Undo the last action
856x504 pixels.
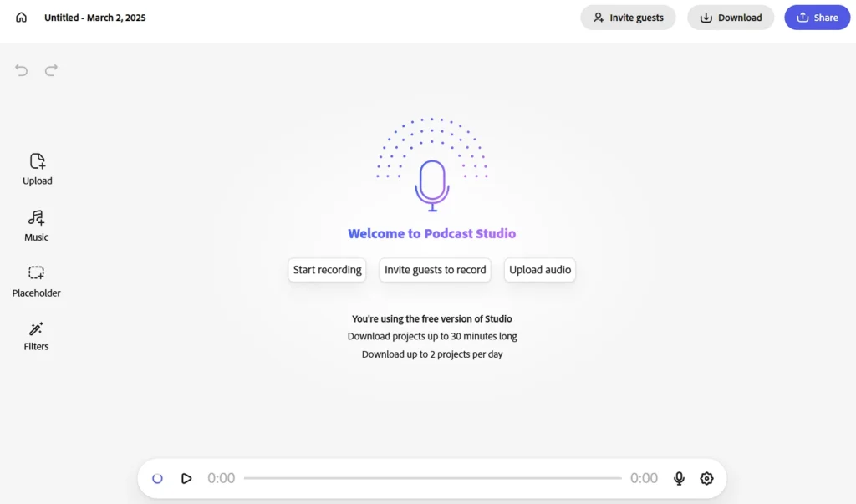21,70
